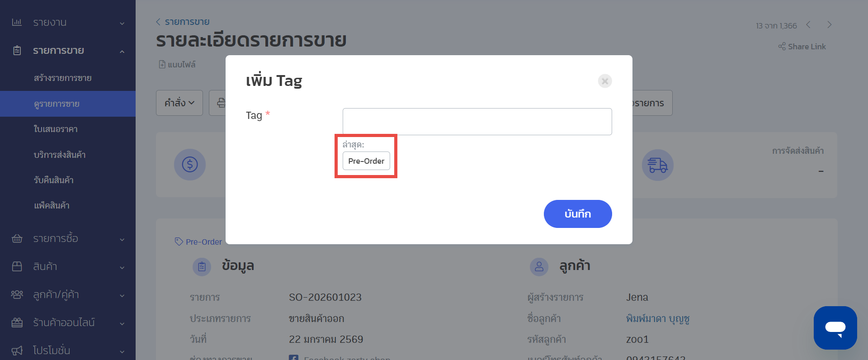
Task: Open the สร้างรายการขาย menu item
Action: pos(62,78)
